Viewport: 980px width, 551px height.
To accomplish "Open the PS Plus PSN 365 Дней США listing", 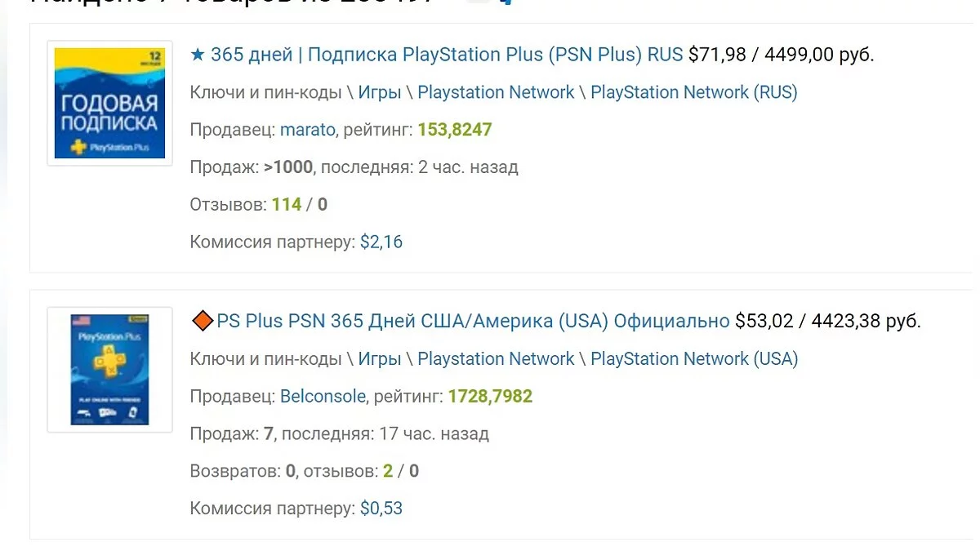I will [x=473, y=321].
